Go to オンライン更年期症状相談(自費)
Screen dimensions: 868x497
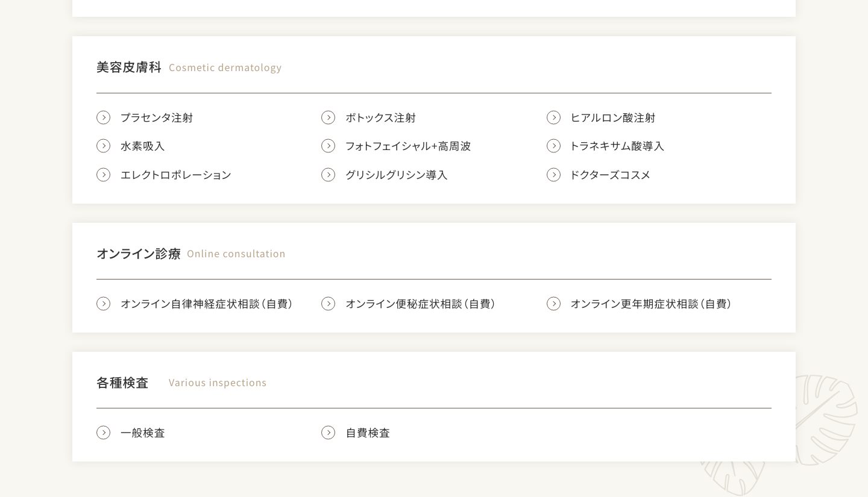click(x=651, y=304)
